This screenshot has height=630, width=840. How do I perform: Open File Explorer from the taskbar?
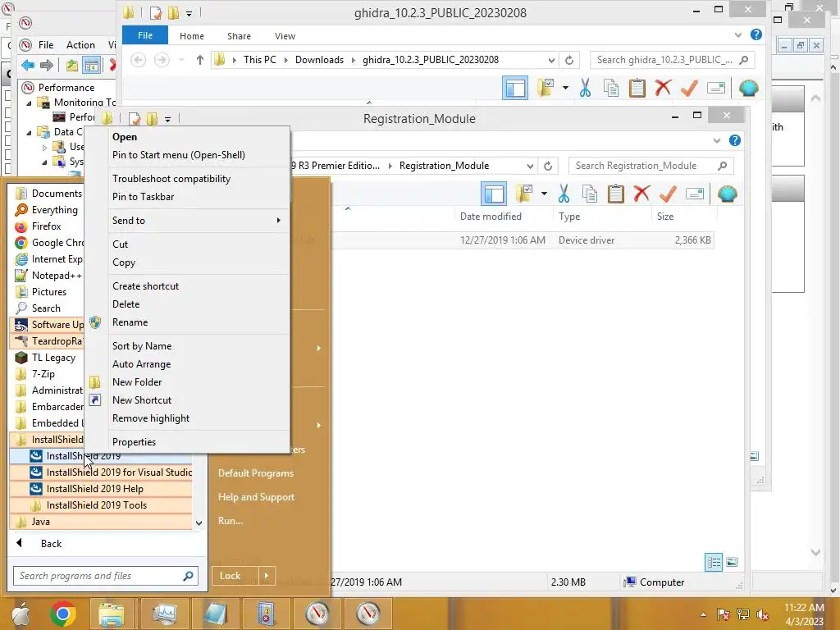(x=111, y=614)
